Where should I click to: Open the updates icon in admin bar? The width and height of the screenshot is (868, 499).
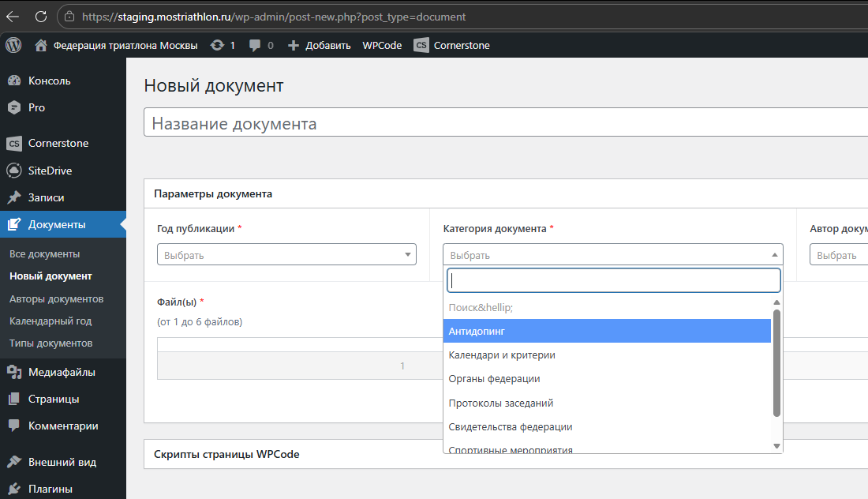tap(217, 45)
